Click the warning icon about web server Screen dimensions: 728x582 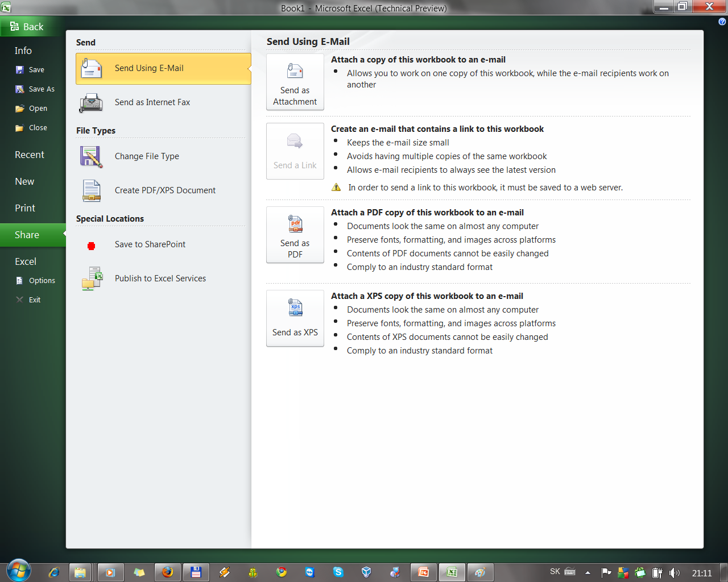[x=336, y=188]
